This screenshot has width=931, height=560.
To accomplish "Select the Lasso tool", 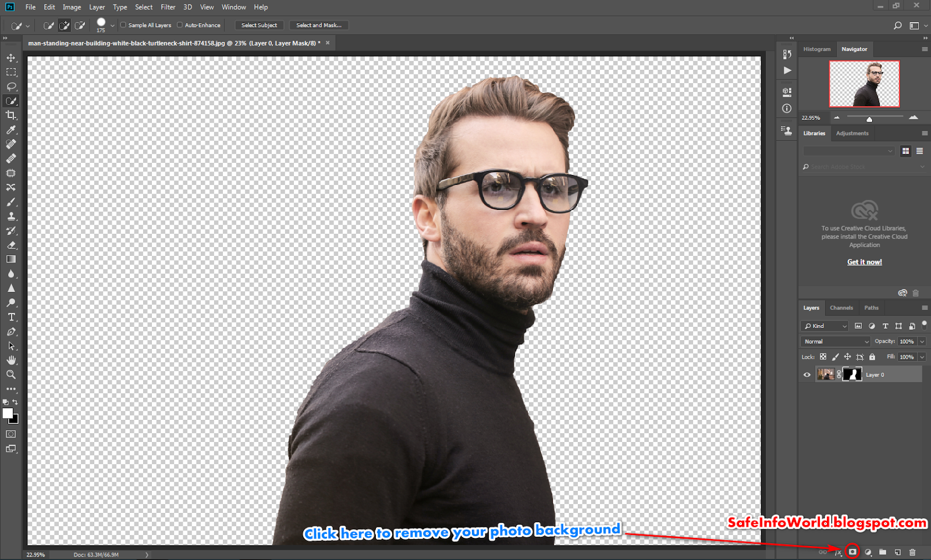I will pyautogui.click(x=10, y=86).
